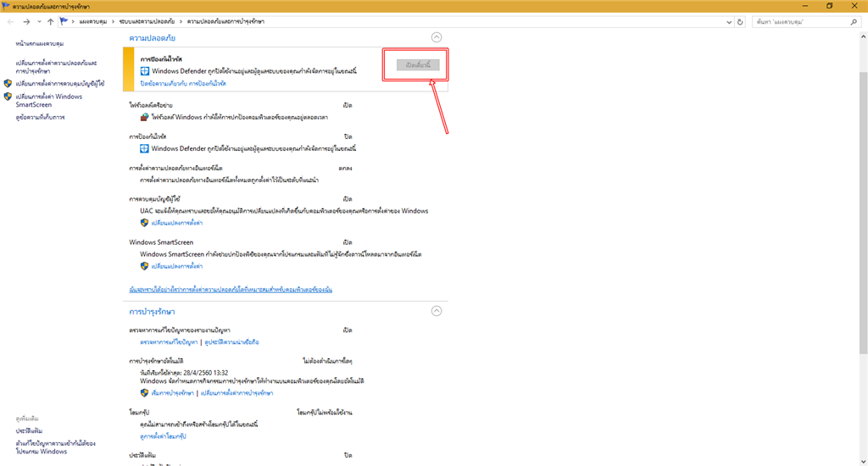Click the last run date 28/4/2560 13:32
This screenshot has height=466, width=868.
[205, 373]
